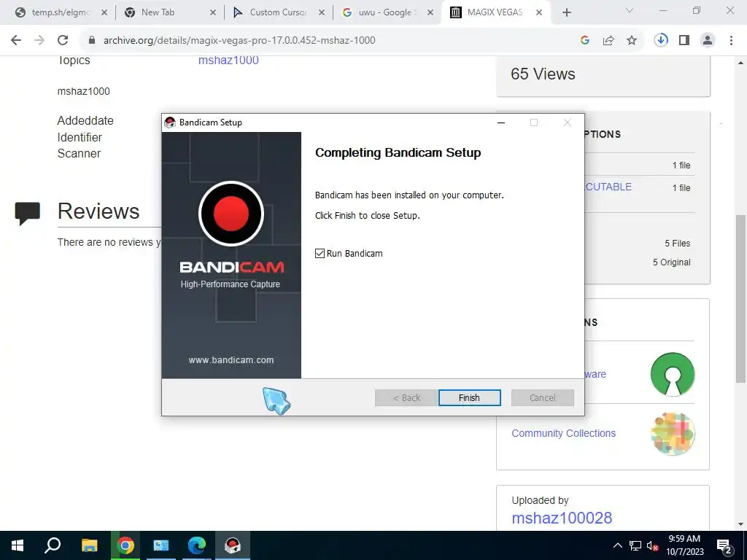The image size is (747, 560).
Task: Open Community Collections link
Action: coord(564,433)
